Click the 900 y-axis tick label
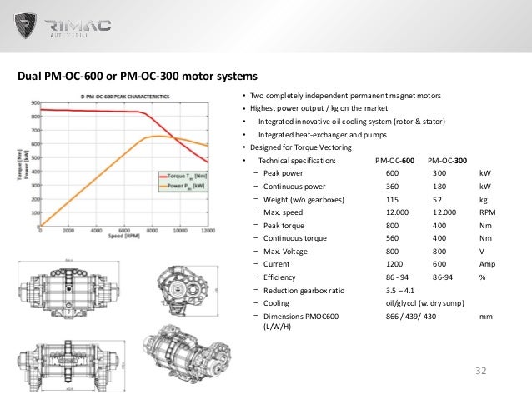 [35, 102]
